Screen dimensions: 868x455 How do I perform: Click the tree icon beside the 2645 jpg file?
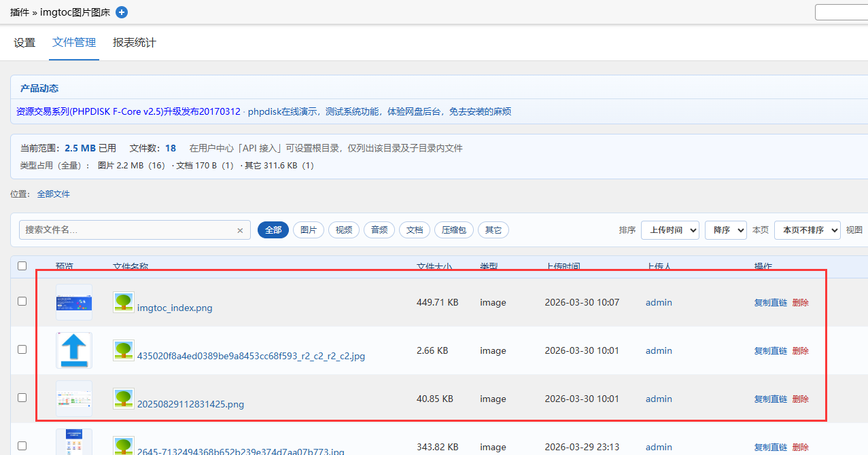tap(123, 446)
